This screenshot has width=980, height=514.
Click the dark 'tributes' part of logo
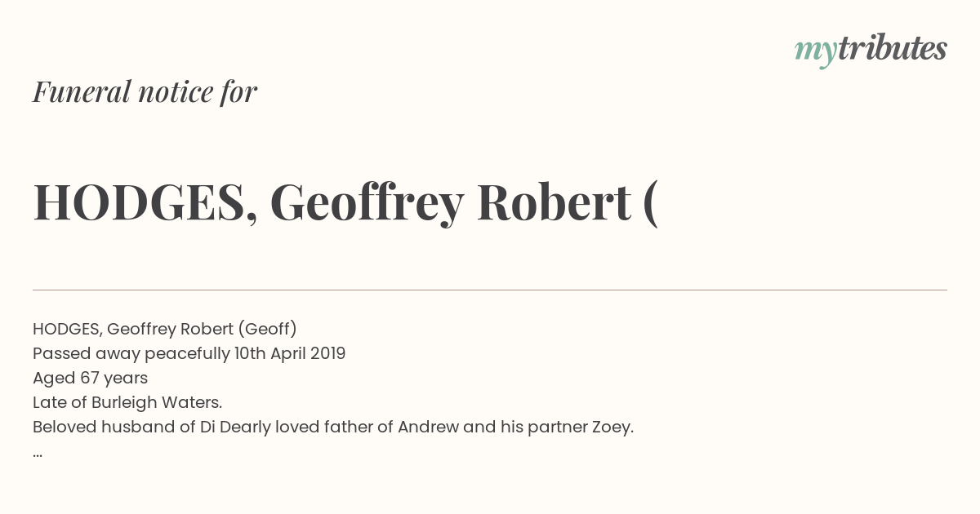click(x=892, y=48)
